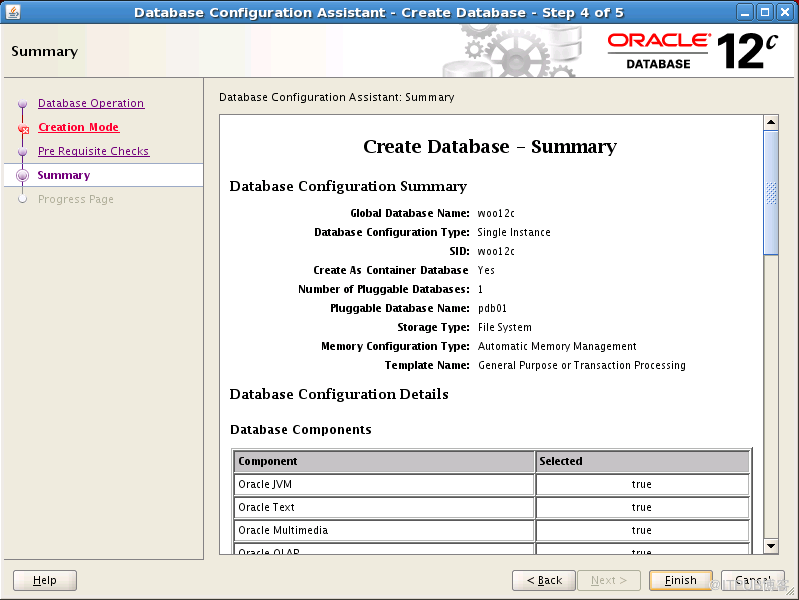Screen dimensions: 799x600
Task: Click the Java icon in the title bar
Action: pos(13,12)
